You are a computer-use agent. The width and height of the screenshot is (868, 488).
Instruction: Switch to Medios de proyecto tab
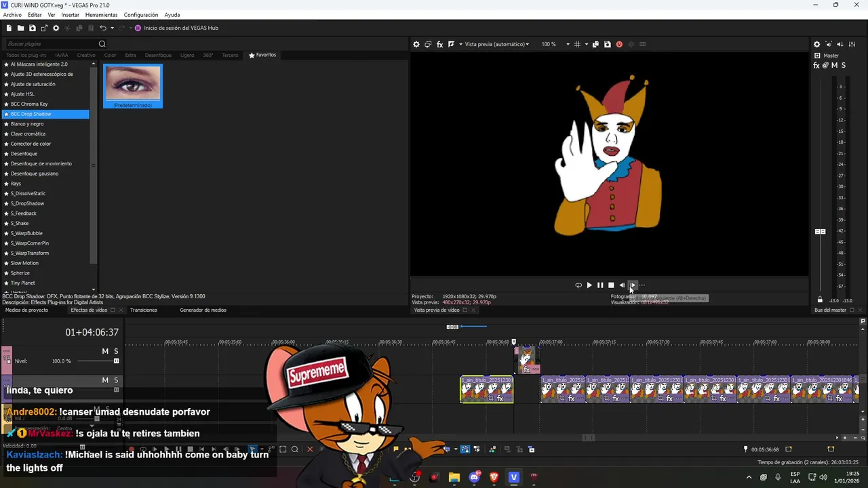pyautogui.click(x=27, y=310)
